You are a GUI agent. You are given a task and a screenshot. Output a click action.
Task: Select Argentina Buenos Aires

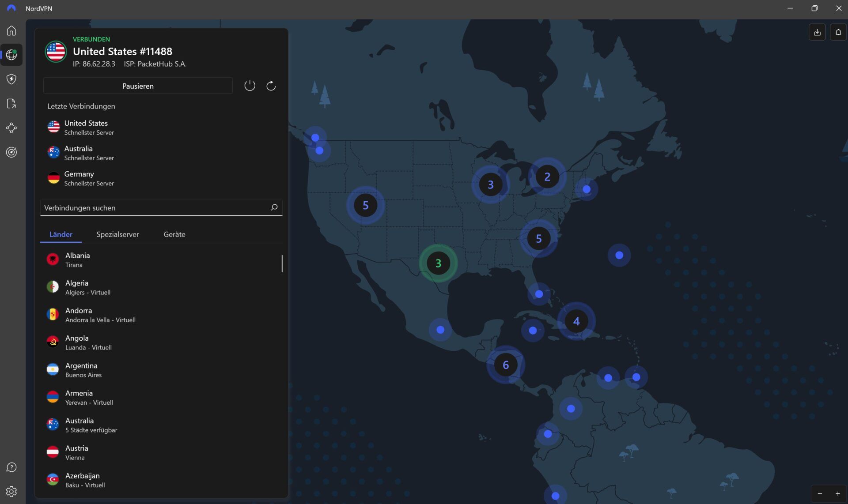click(x=160, y=370)
